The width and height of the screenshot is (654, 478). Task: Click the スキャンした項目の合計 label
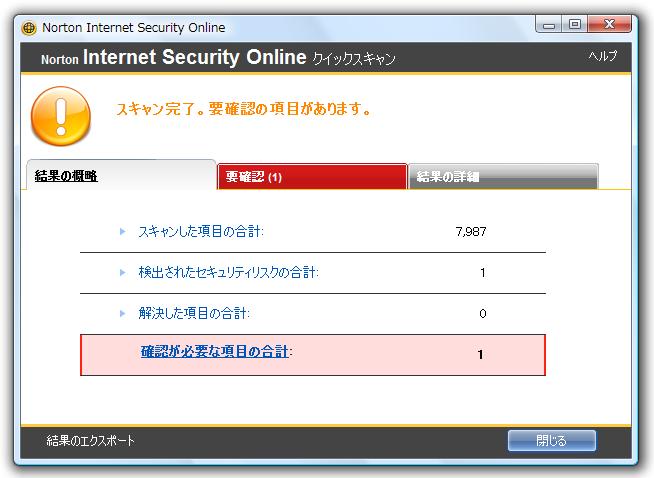[201, 231]
